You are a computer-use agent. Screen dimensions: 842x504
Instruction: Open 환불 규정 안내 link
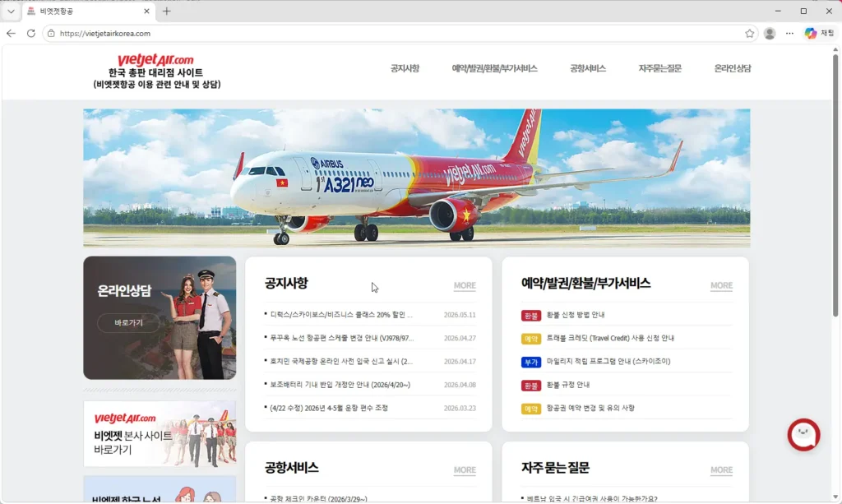(567, 385)
